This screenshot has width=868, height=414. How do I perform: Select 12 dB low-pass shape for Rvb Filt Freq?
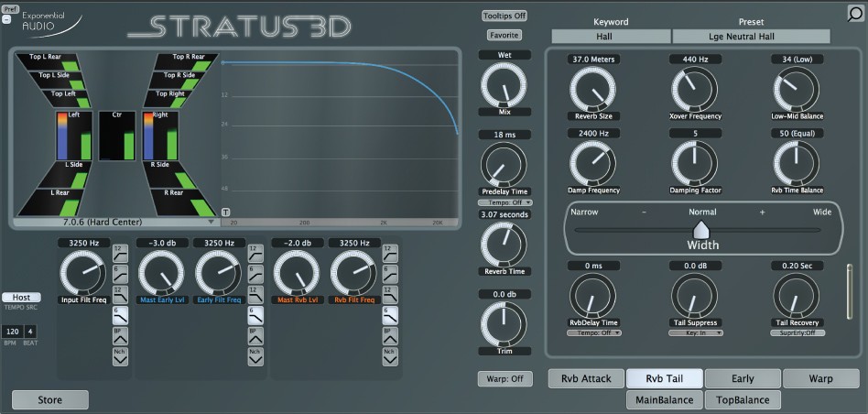tap(390, 294)
